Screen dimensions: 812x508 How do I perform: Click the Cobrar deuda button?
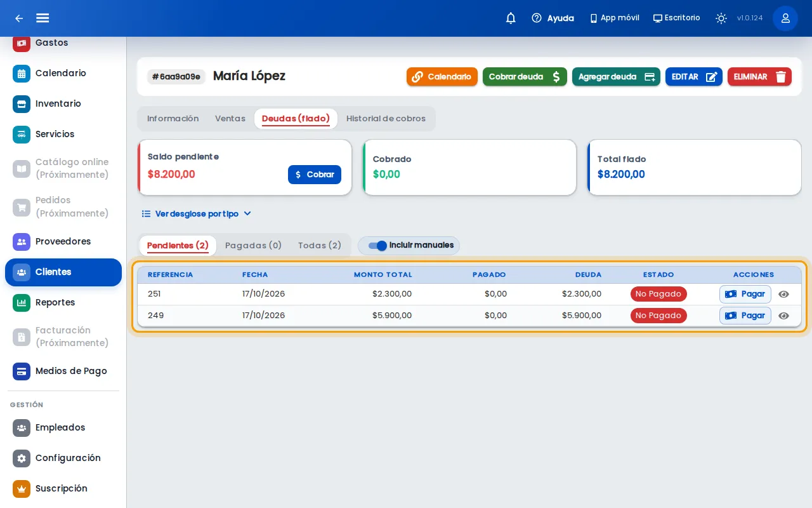pyautogui.click(x=525, y=77)
